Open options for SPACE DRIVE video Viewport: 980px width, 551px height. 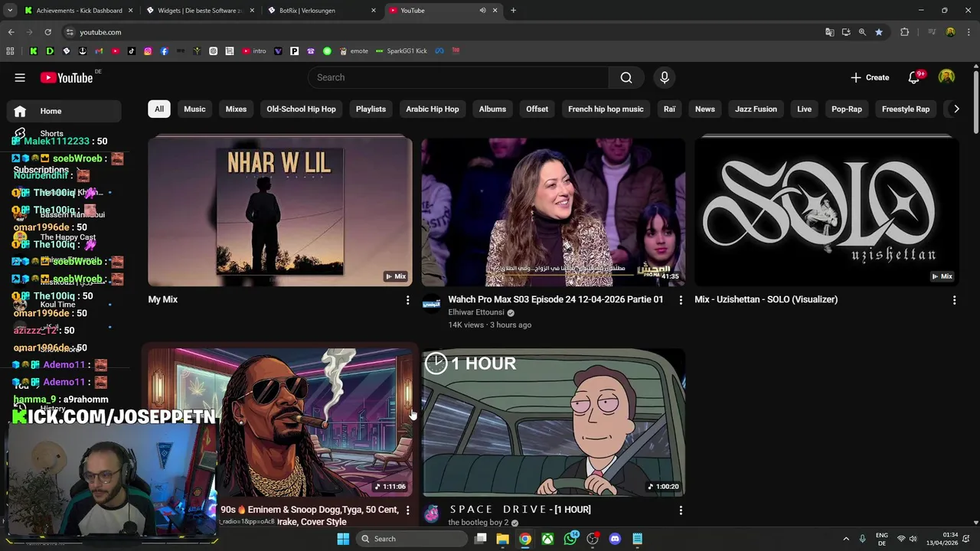click(681, 510)
